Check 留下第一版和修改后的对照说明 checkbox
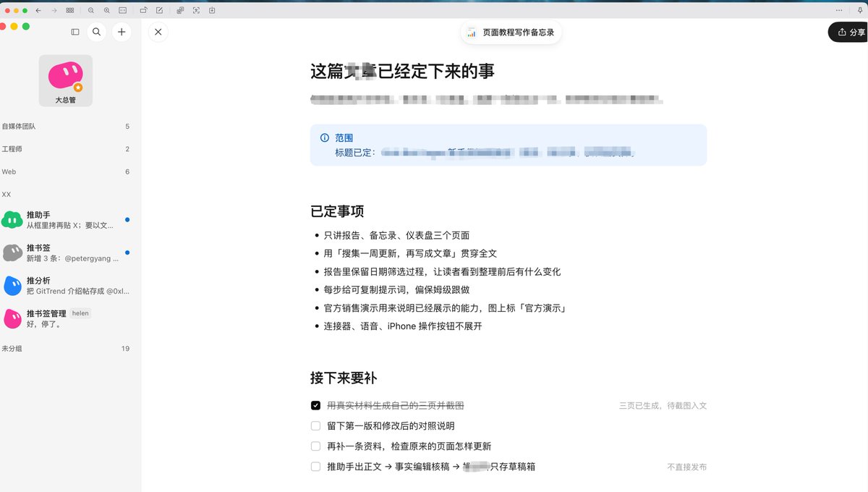This screenshot has width=868, height=492. [315, 426]
